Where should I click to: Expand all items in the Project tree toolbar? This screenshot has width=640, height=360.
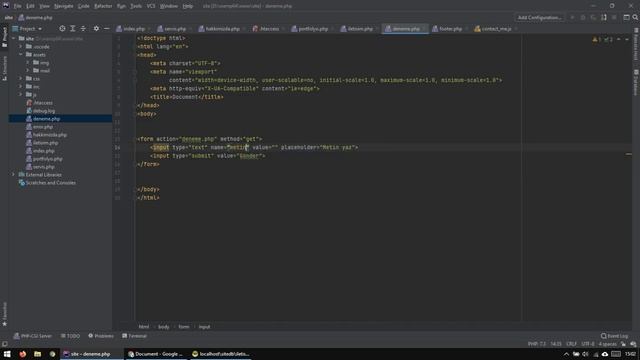pos(73,29)
